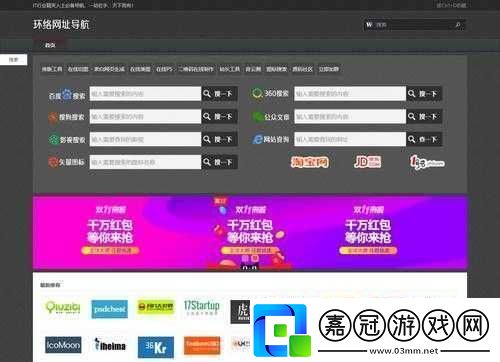Image resolution: width=500 pixels, height=362 pixels.
Task: Click the W icon in top search box
Action: [369, 25]
